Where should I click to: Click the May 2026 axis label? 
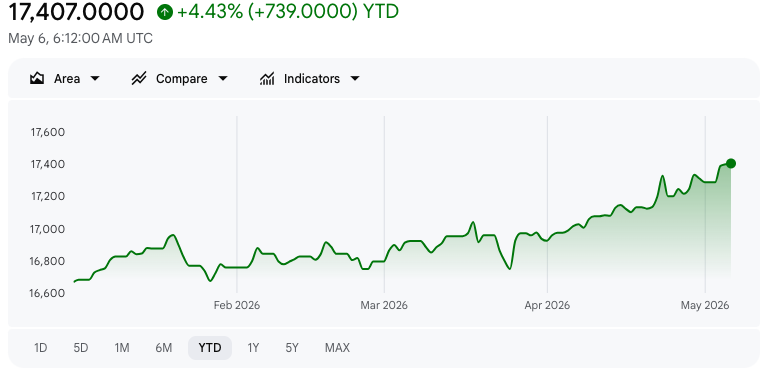tap(705, 305)
